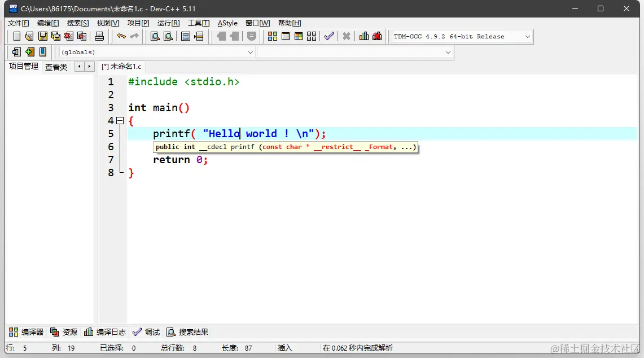
Task: Collapse code fold box at line 4
Action: [x=120, y=121]
